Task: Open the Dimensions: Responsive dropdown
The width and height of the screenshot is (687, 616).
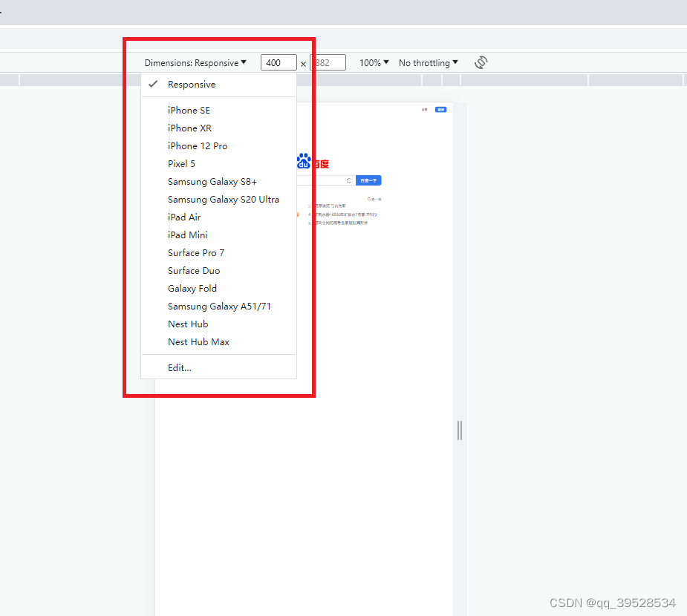Action: point(195,62)
